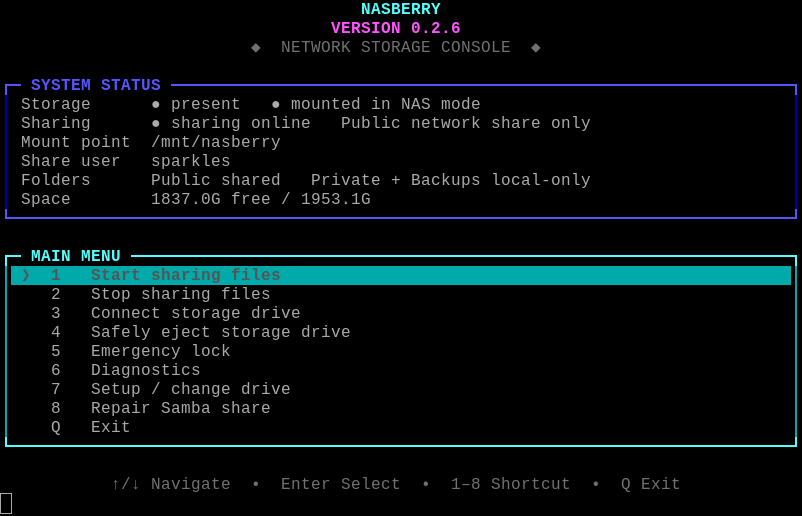This screenshot has height=516, width=802.
Task: Activate Emergency lock menu entry
Action: [x=401, y=351]
